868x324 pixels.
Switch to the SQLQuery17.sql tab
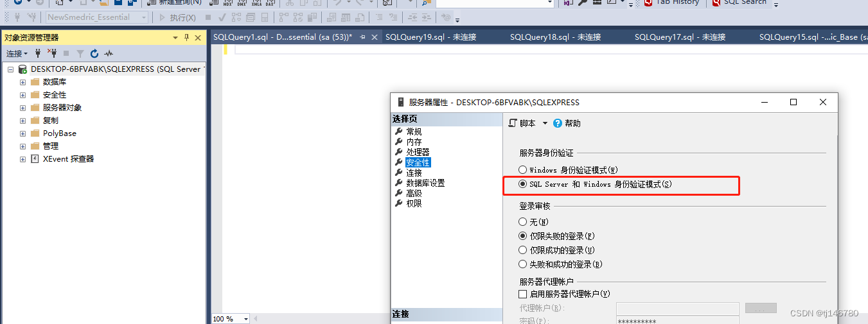pos(680,37)
